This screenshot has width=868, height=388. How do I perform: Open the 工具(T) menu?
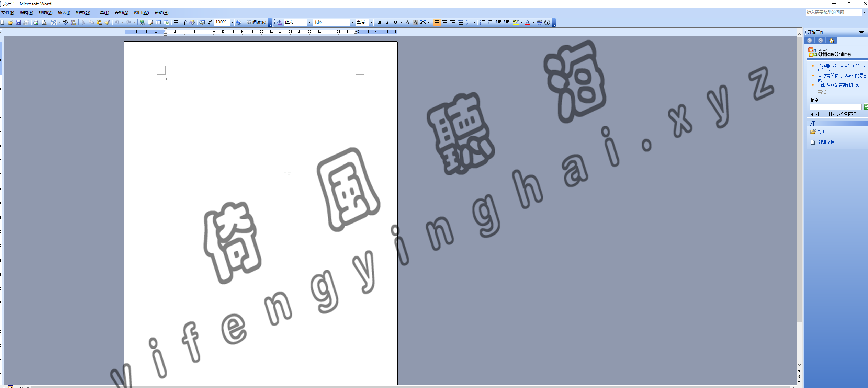pyautogui.click(x=102, y=13)
